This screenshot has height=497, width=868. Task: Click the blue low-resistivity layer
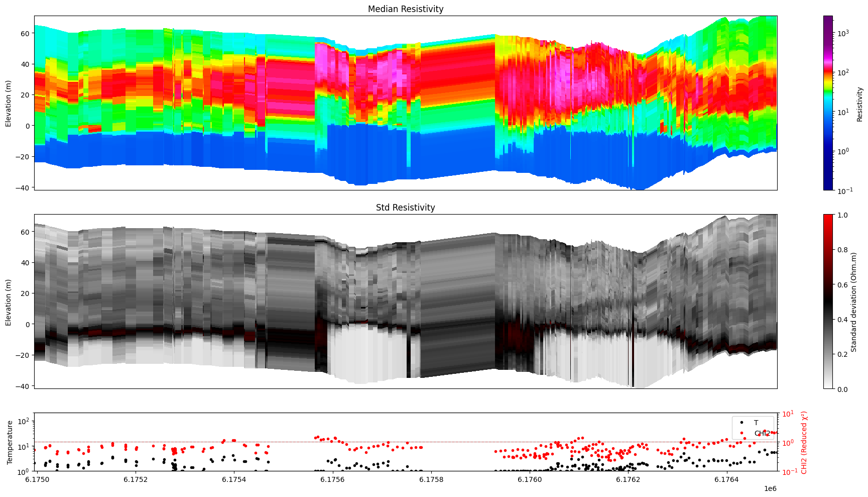pyautogui.click(x=201, y=151)
